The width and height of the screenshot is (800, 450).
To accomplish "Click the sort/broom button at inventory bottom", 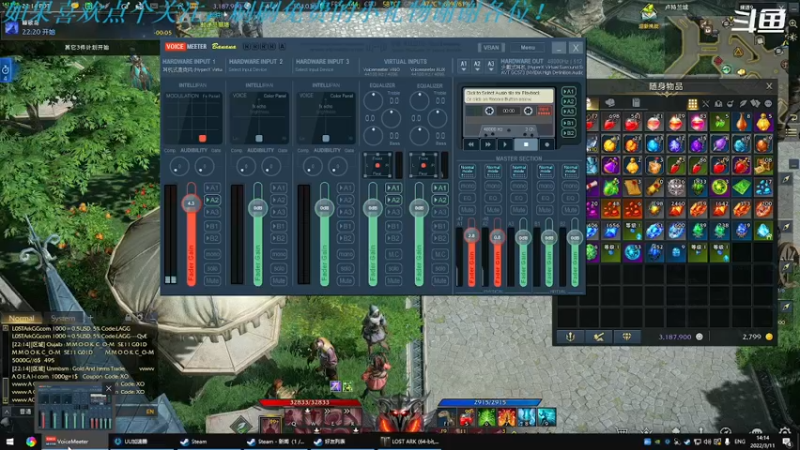I will pos(598,337).
